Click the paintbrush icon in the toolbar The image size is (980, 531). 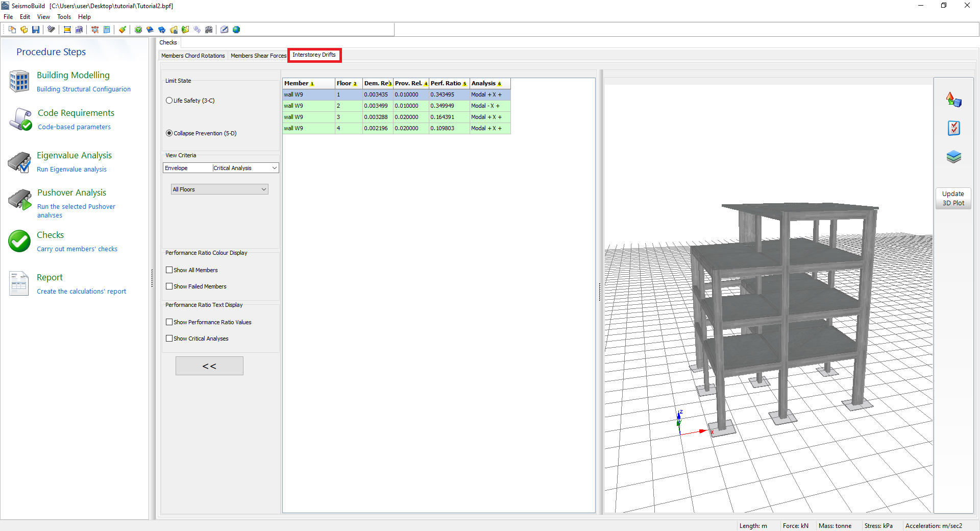(x=122, y=30)
